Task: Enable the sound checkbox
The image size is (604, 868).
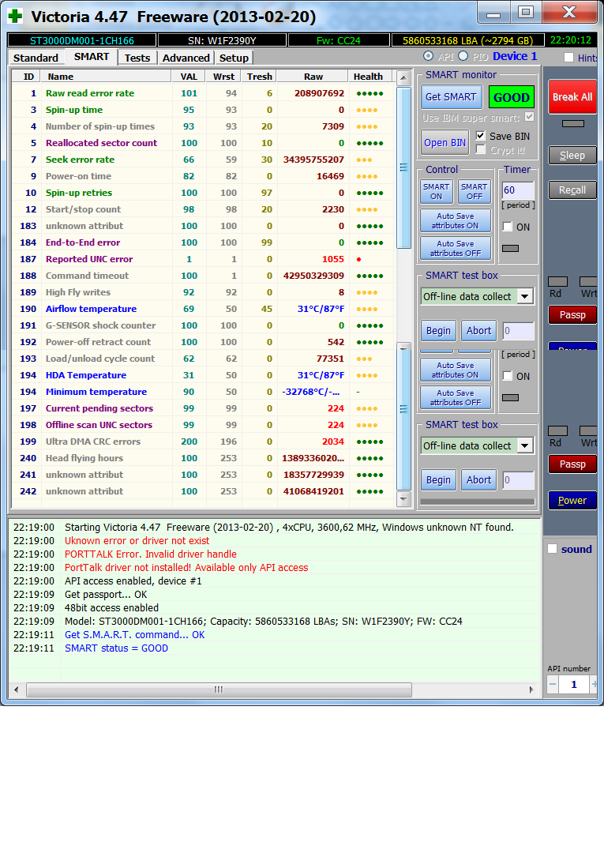Action: pyautogui.click(x=552, y=549)
